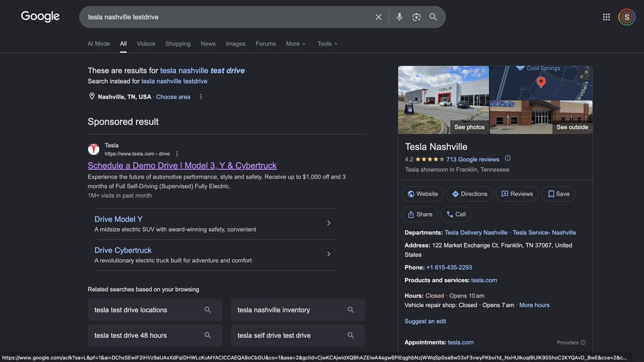Screen dimensions: 644x362
Task: Switch to Forums tab
Action: 266,44
